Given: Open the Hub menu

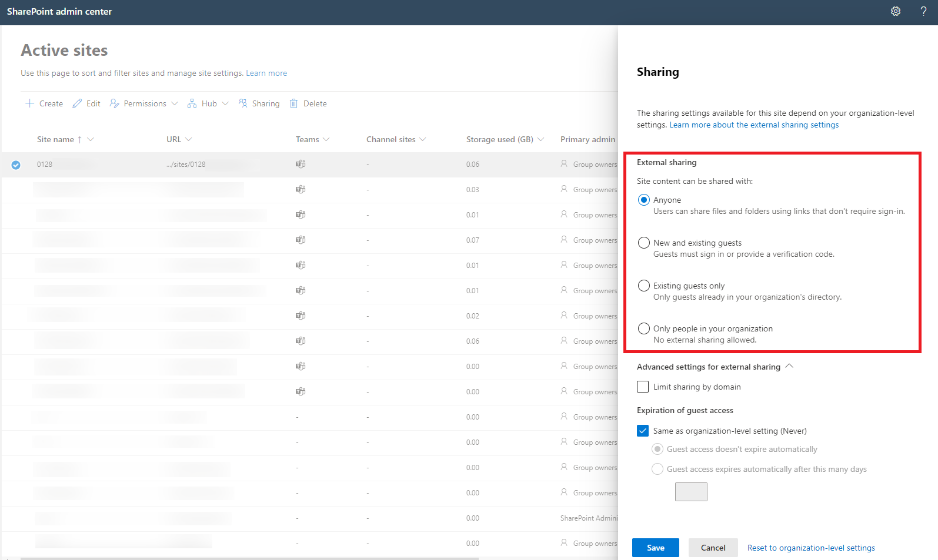Looking at the screenshot, I should coord(208,103).
